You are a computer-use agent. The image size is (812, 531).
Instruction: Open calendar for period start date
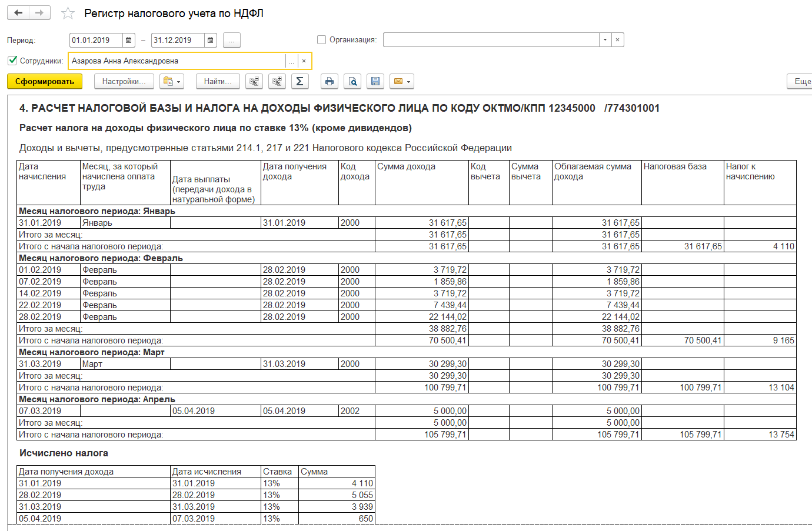click(128, 40)
